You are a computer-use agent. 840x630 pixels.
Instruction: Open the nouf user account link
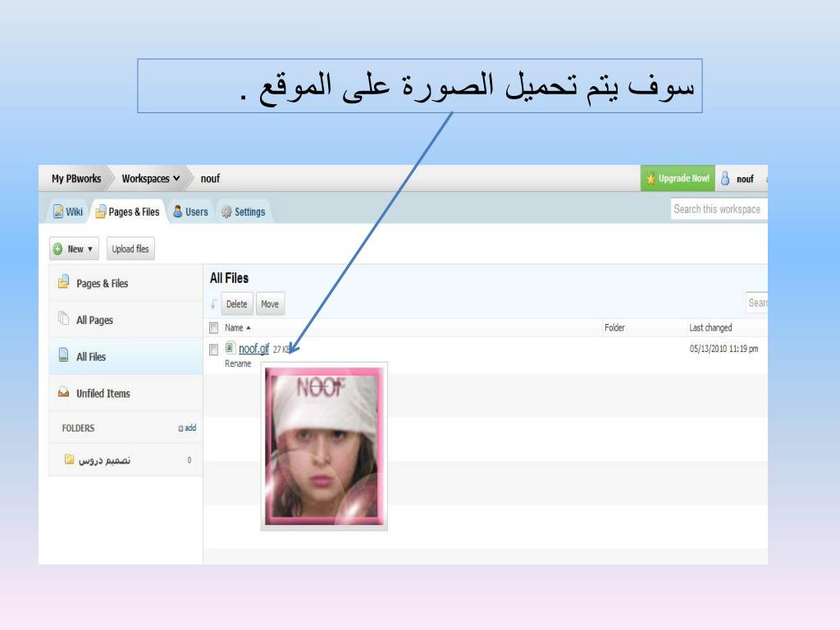pyautogui.click(x=745, y=179)
